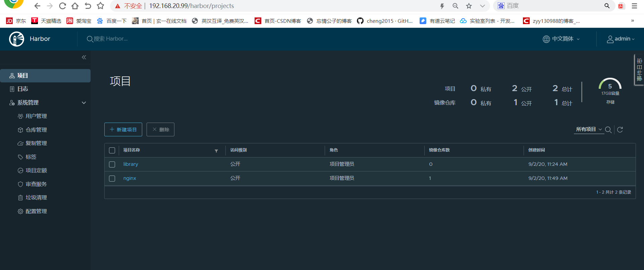Open the 首页-CSDN博客 bookmark

[x=278, y=21]
